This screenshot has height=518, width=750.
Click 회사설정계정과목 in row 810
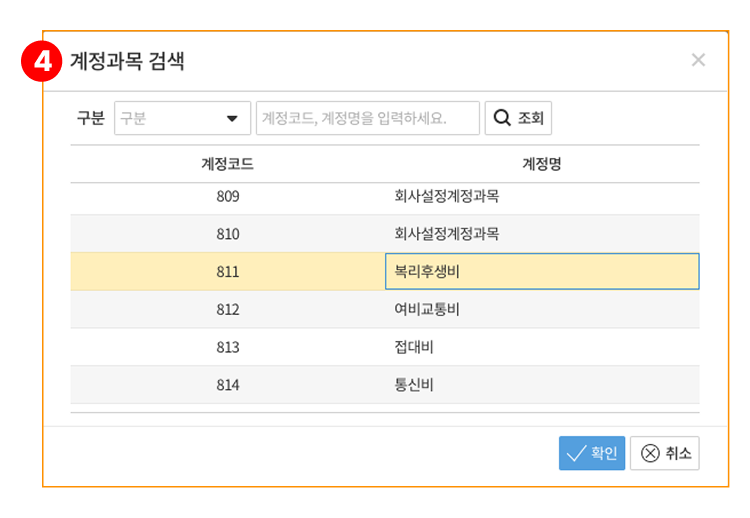pos(447,234)
